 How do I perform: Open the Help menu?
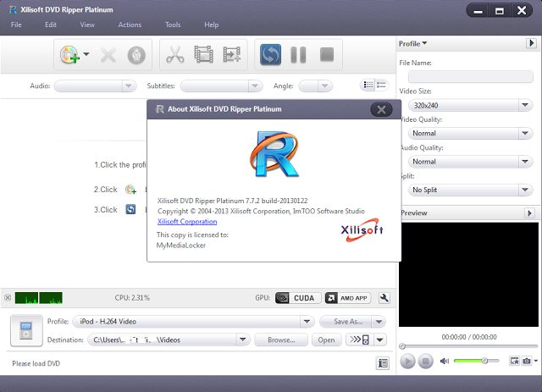click(x=211, y=25)
